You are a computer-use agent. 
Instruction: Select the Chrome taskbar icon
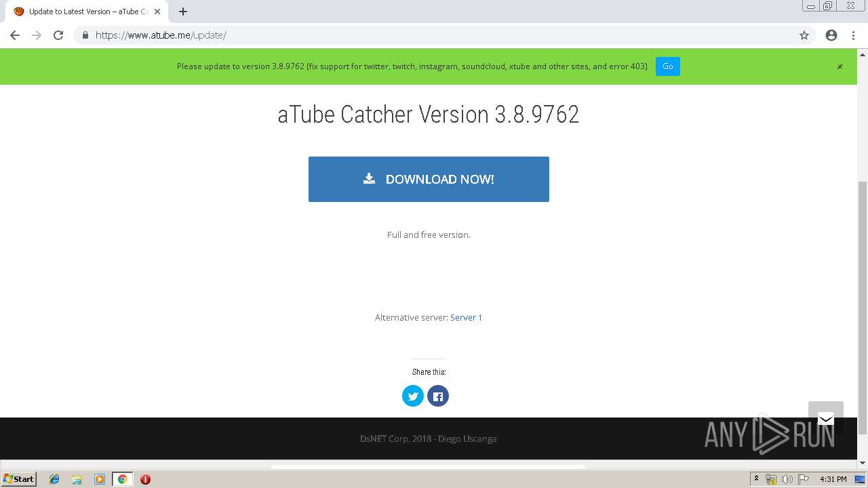(x=123, y=479)
